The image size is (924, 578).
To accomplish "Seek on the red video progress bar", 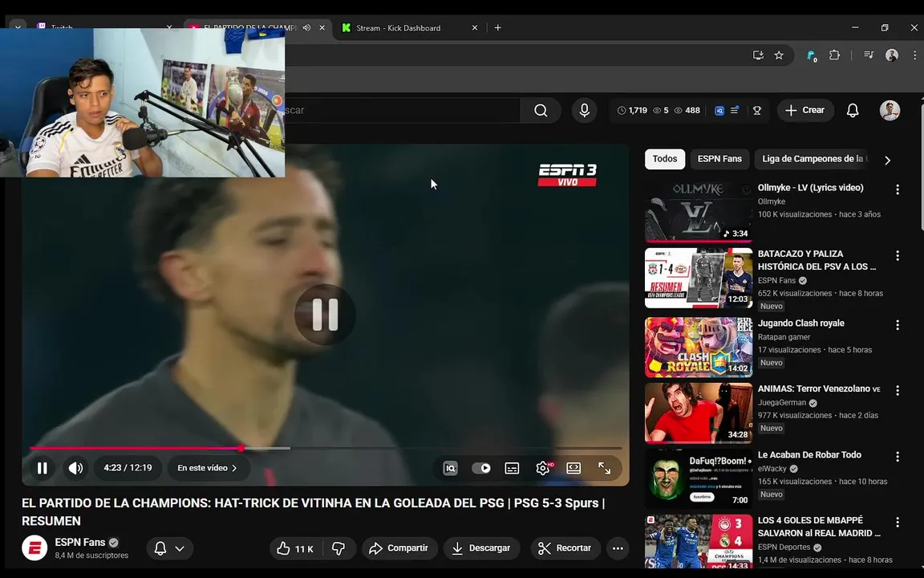I will 326,448.
